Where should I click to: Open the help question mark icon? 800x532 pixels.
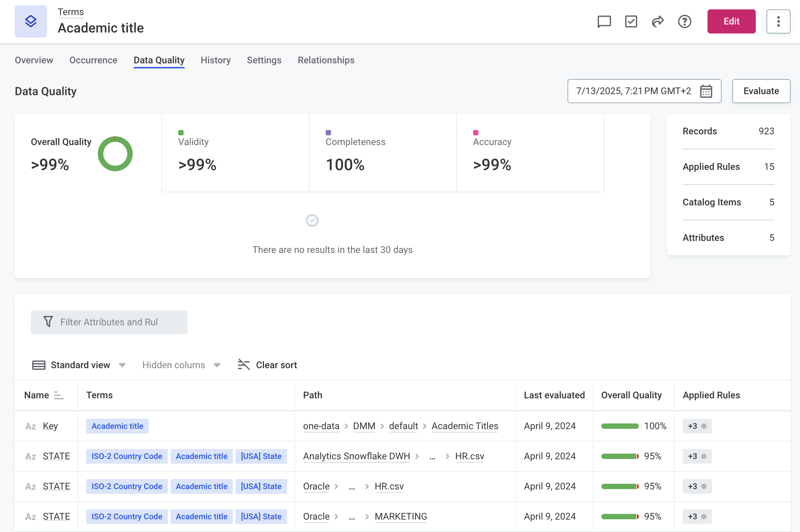684,21
